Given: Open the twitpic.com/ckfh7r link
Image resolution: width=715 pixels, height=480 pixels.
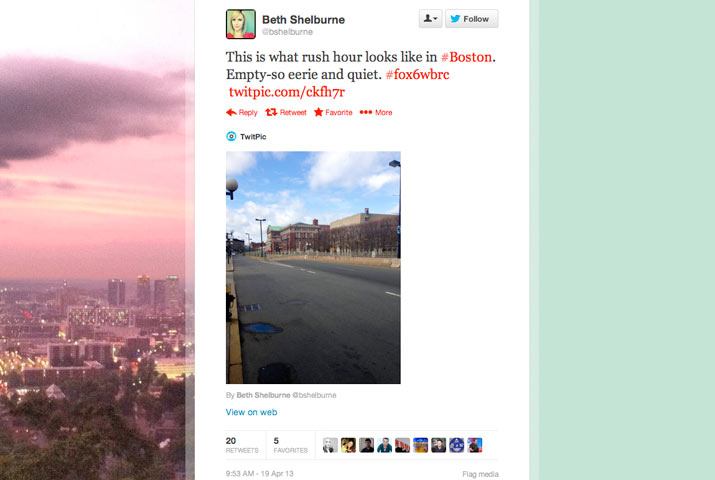Looking at the screenshot, I should click(x=287, y=92).
